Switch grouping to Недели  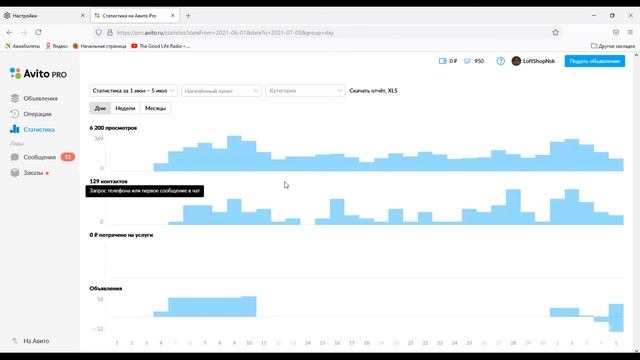coord(125,108)
